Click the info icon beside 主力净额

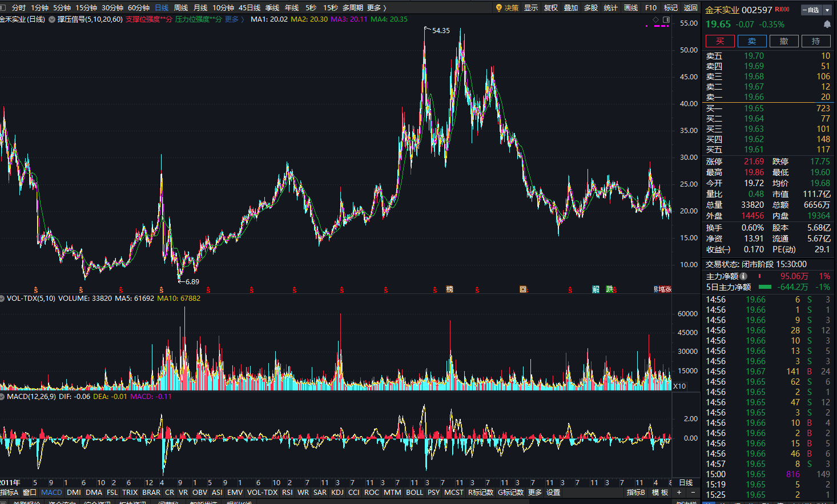click(744, 276)
